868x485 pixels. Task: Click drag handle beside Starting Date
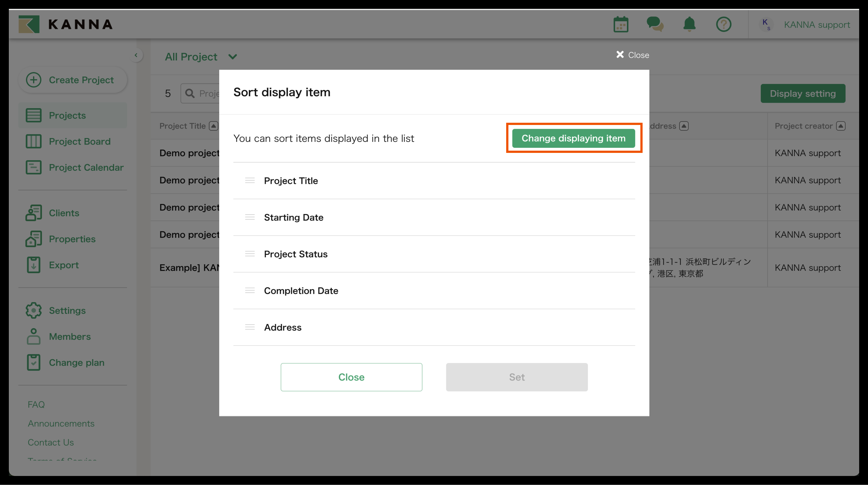pos(250,217)
